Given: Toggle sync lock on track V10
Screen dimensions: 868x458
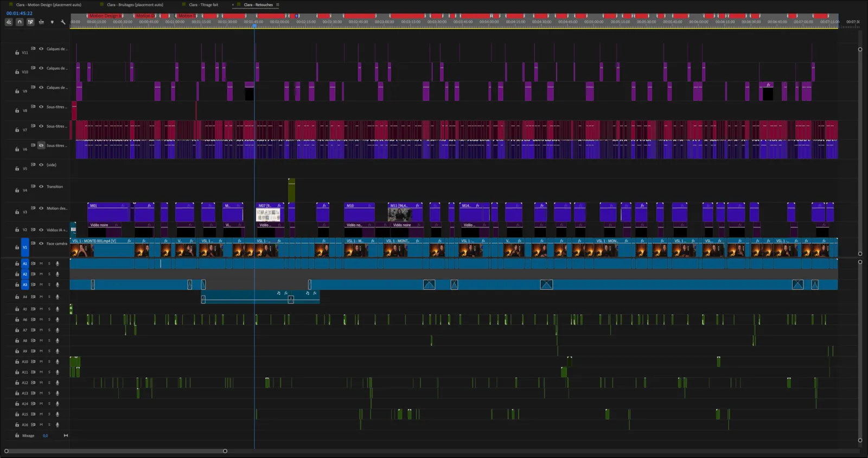Looking at the screenshot, I should 33,68.
